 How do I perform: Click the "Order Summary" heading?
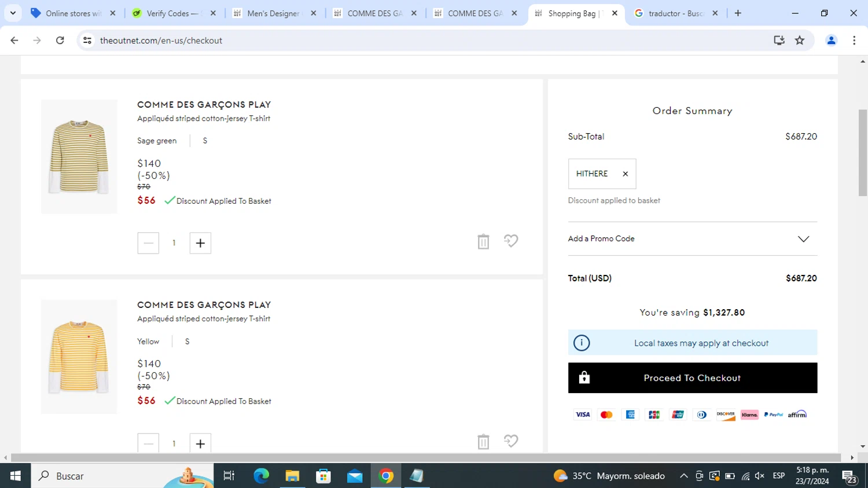(x=692, y=111)
